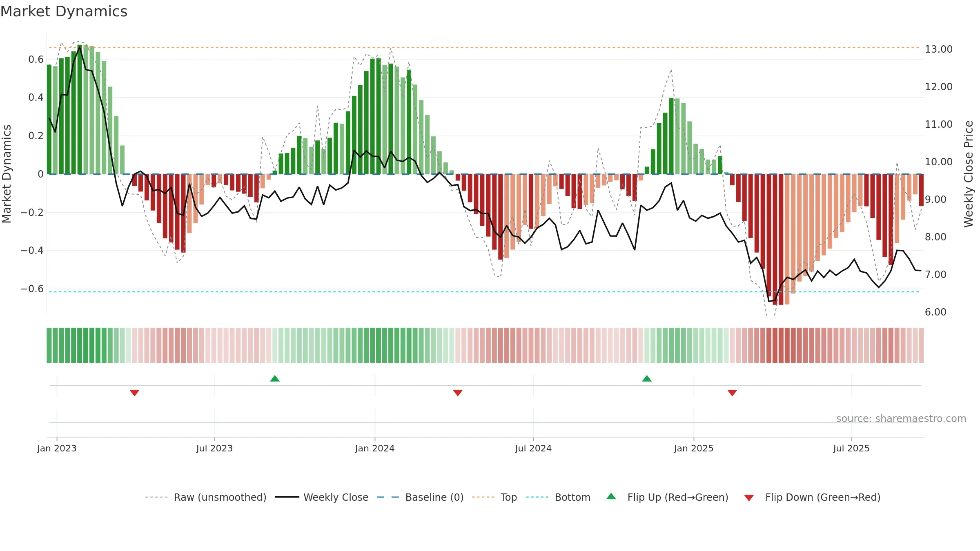Image resolution: width=980 pixels, height=551 pixels.
Task: Click the Jul 2024 axis label
Action: click(x=533, y=448)
